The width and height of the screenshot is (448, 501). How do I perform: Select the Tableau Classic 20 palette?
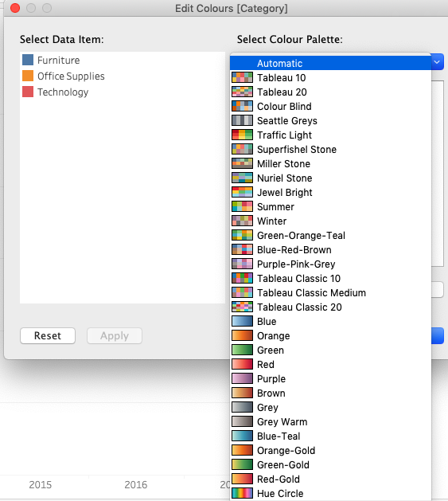click(330, 307)
